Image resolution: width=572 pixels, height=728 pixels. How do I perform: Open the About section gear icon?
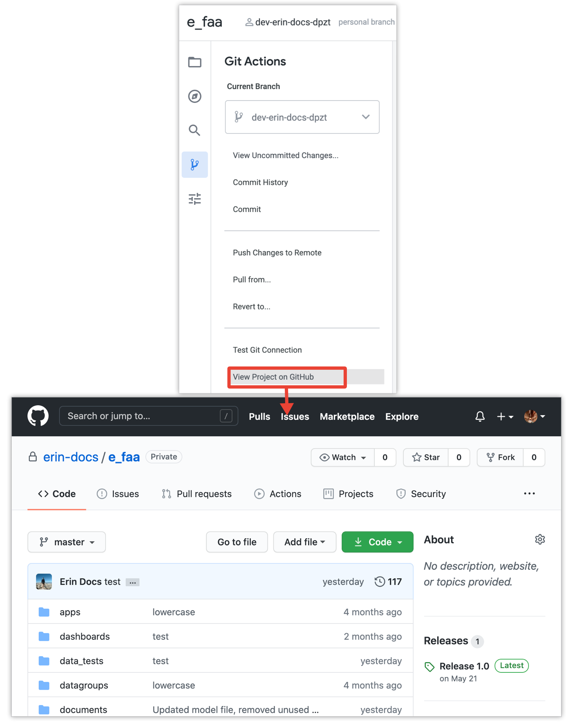(540, 539)
